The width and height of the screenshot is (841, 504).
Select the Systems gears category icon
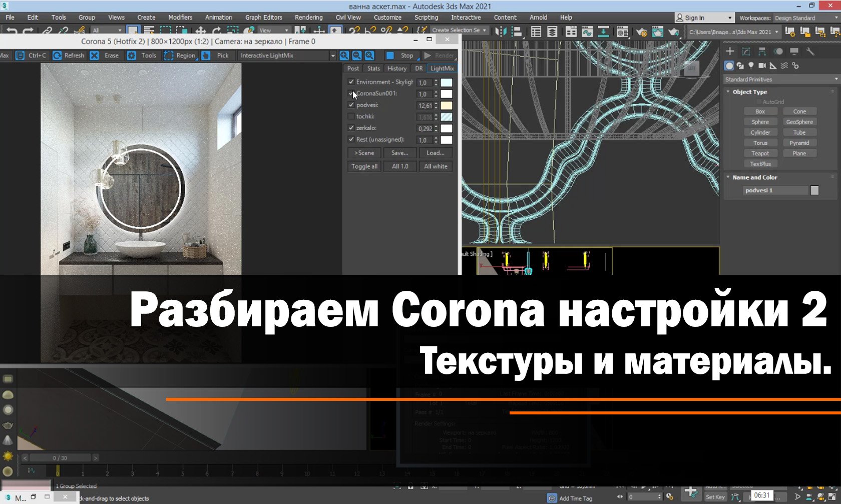pyautogui.click(x=795, y=66)
